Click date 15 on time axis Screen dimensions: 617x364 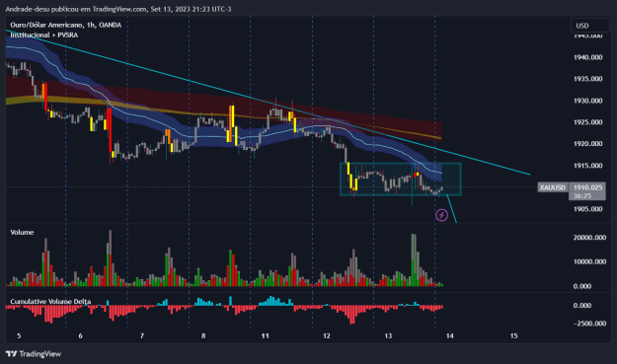click(514, 336)
